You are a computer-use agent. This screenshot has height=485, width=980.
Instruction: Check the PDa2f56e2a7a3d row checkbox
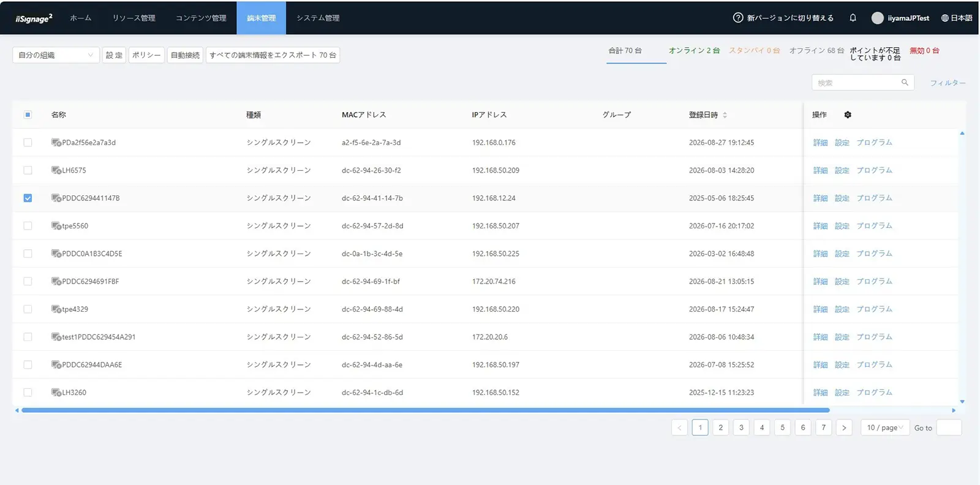pyautogui.click(x=28, y=142)
